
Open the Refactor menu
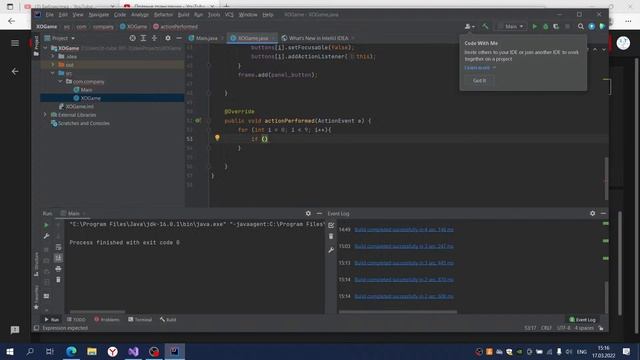tap(163, 14)
